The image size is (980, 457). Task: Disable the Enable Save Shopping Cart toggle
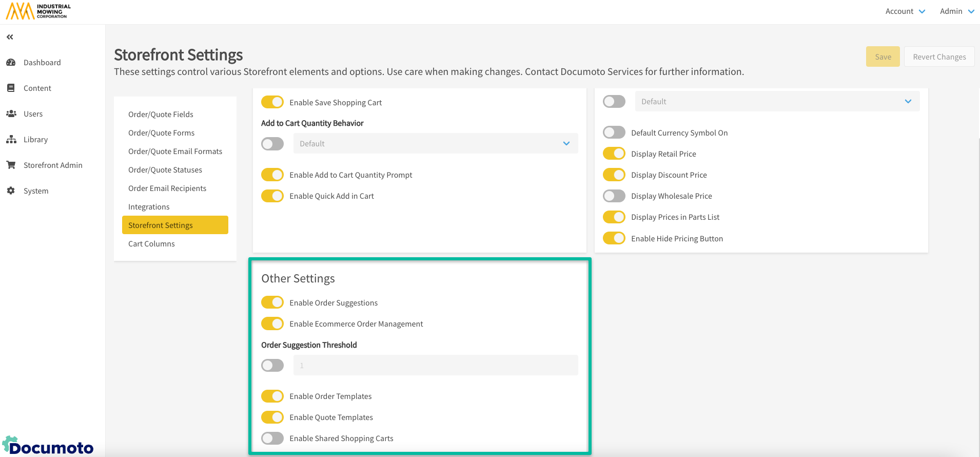coord(272,102)
